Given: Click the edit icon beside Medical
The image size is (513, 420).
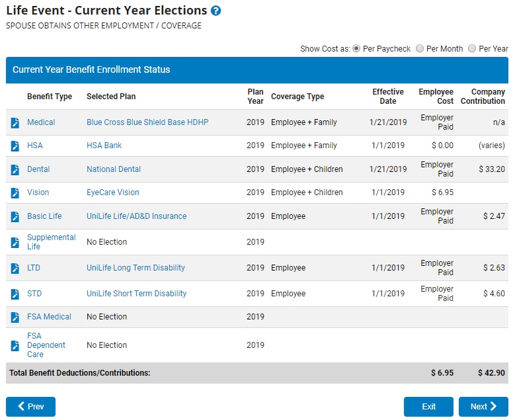Looking at the screenshot, I should [15, 123].
